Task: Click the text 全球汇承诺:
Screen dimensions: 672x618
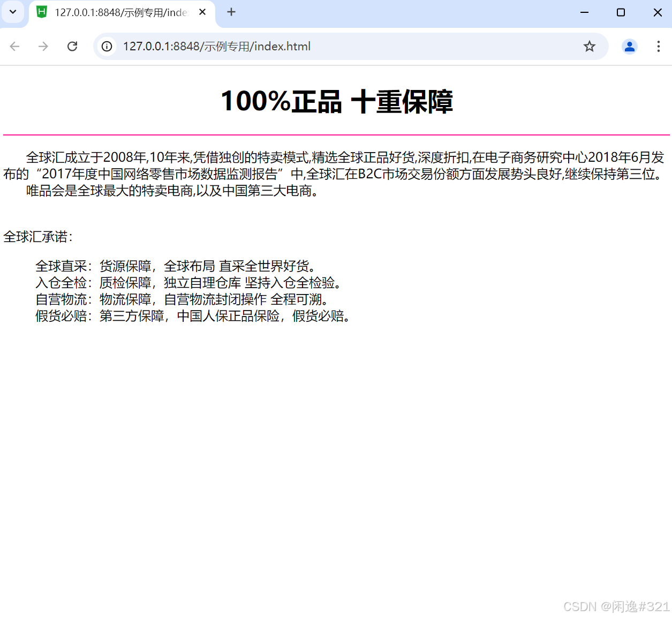Action: point(38,237)
